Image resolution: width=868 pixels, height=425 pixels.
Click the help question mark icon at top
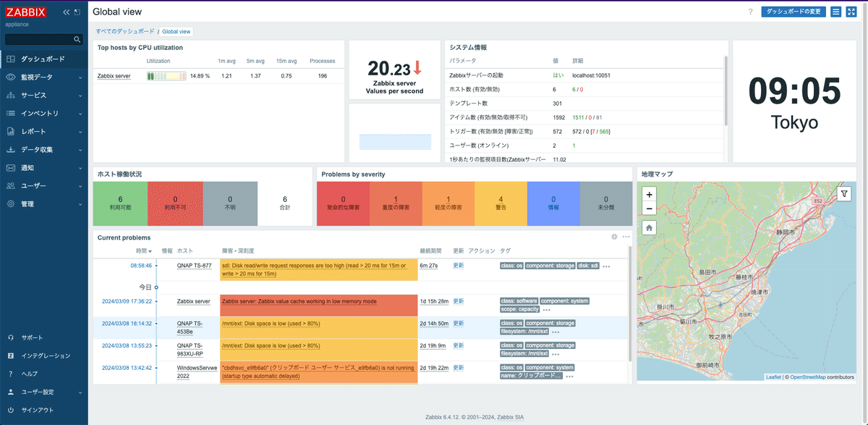tap(751, 12)
